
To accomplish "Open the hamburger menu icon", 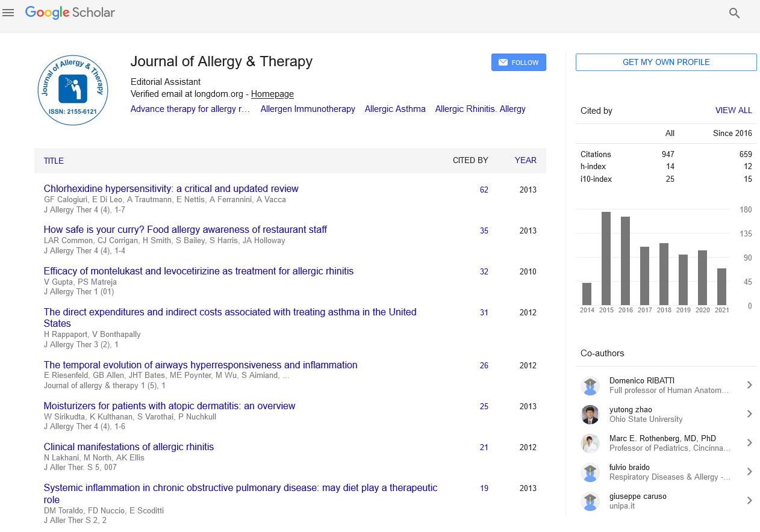I will (x=8, y=13).
